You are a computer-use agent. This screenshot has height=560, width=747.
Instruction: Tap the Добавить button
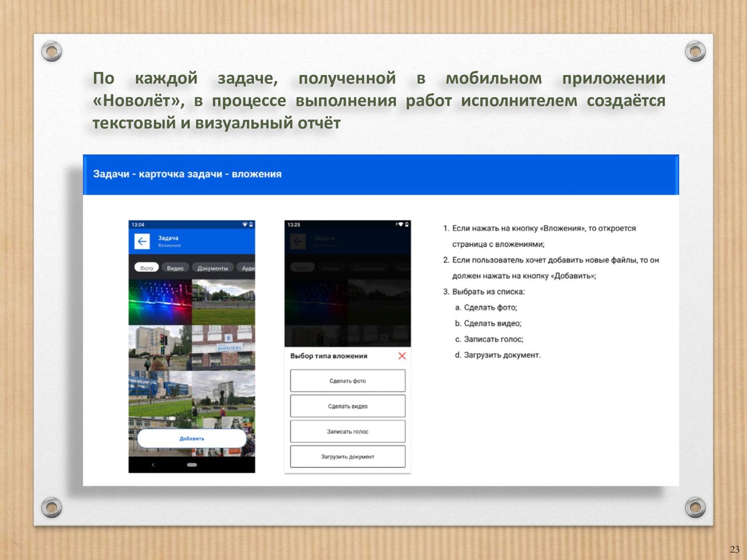(x=192, y=438)
